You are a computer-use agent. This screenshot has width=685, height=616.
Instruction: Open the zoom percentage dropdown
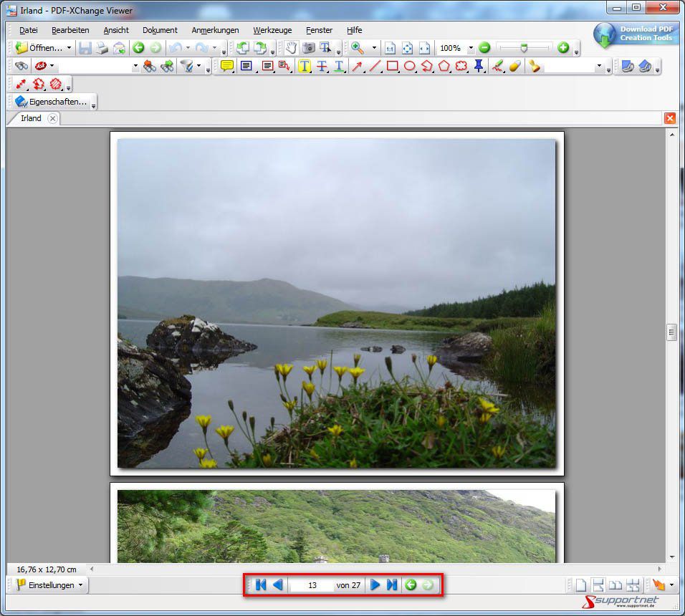469,48
